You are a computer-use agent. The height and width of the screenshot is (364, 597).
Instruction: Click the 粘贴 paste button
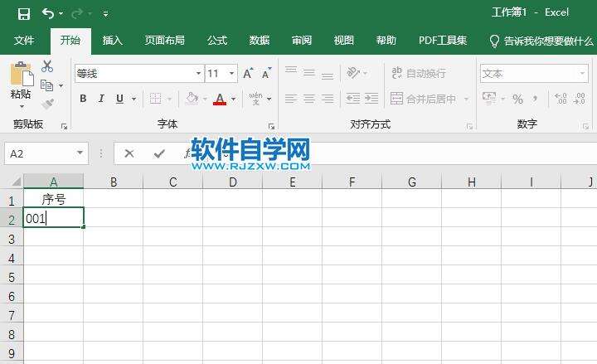21,80
